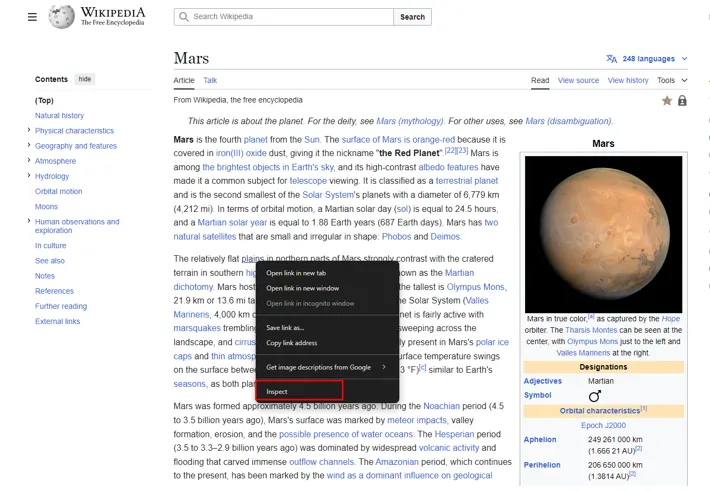Expand Physical characteristics contents section
The height and width of the screenshot is (491, 710).
point(29,130)
